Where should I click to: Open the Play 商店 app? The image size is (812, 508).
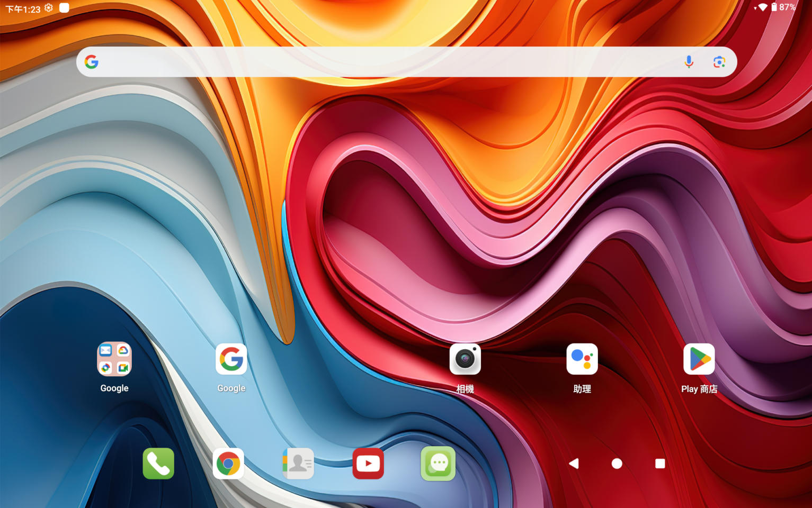[699, 359]
